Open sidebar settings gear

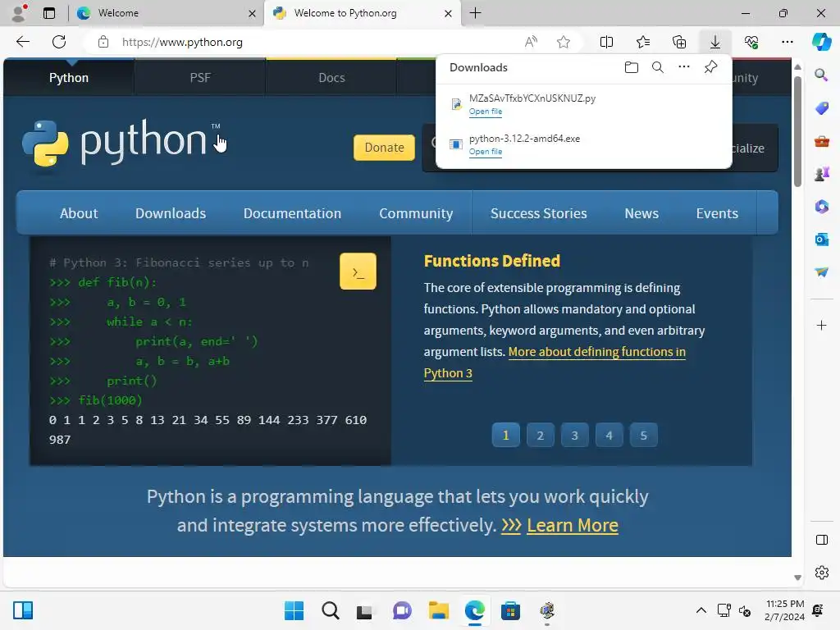(x=821, y=573)
